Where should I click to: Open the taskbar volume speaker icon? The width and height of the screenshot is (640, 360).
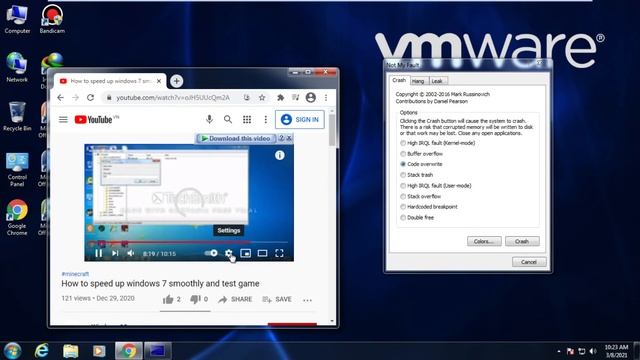coord(593,351)
